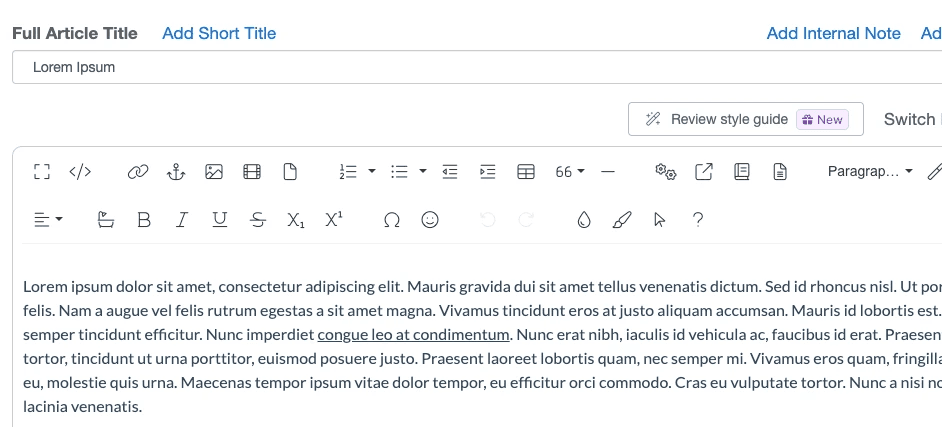Click the open-in-new-window icon
Viewport: 942px width, 427px height.
(703, 172)
